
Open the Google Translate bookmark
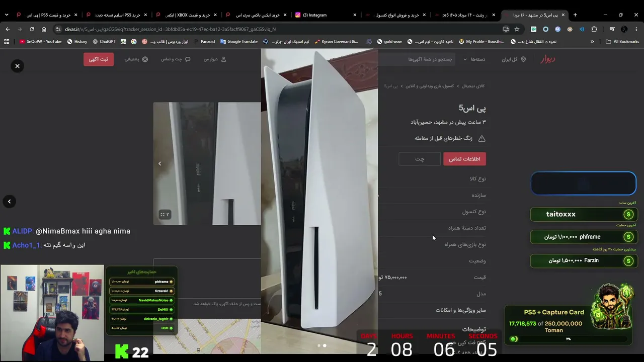pyautogui.click(x=239, y=42)
